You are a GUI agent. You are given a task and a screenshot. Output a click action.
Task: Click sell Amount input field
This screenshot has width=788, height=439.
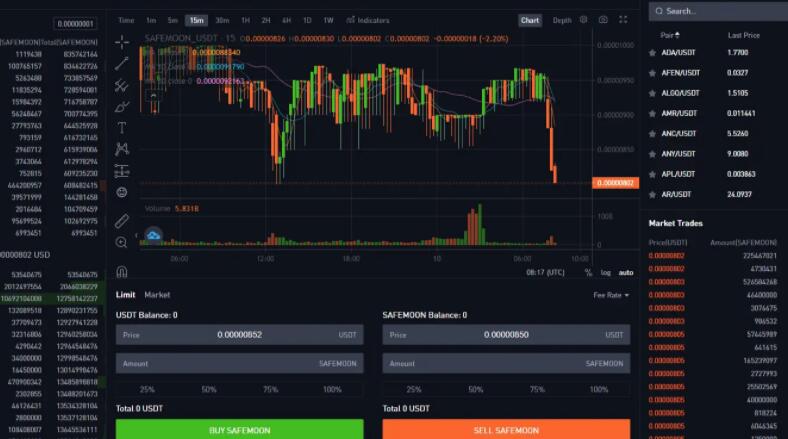point(506,363)
